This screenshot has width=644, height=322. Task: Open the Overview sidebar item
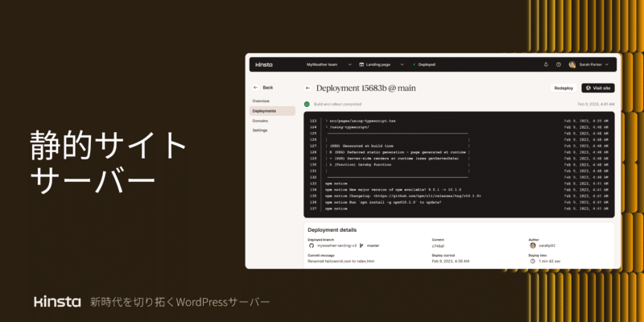[x=261, y=101]
